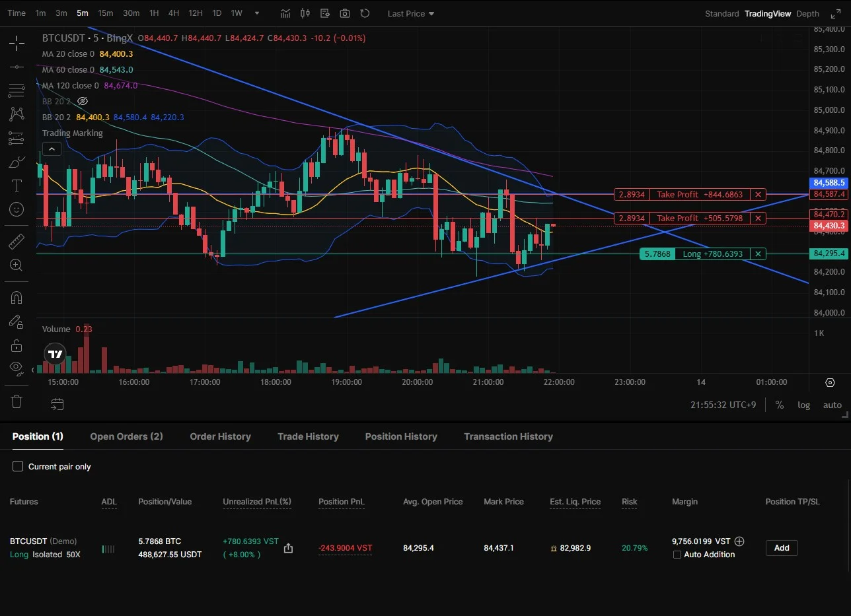Open the Go to date calendar icon
The width and height of the screenshot is (851, 616).
57,404
